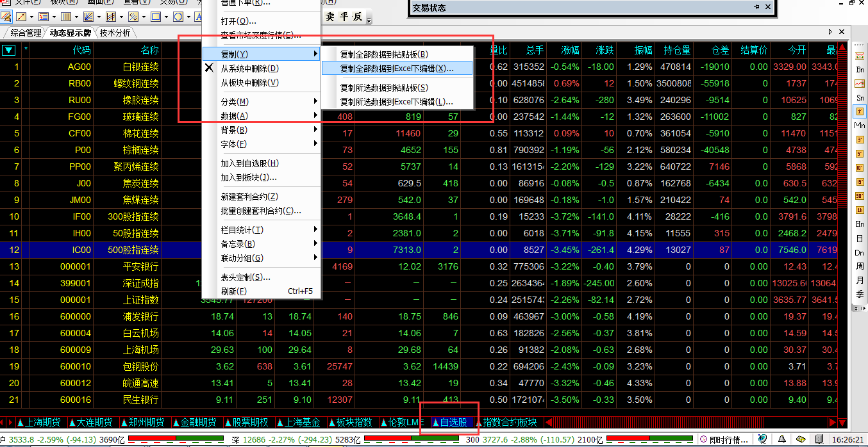Click the 1-minute period icon in sidebar
Image resolution: width=868 pixels, height=447 pixels.
[860, 111]
